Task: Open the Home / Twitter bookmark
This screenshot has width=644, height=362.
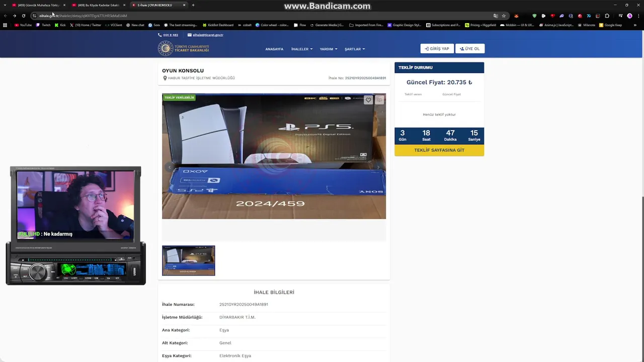Action: coord(86,25)
